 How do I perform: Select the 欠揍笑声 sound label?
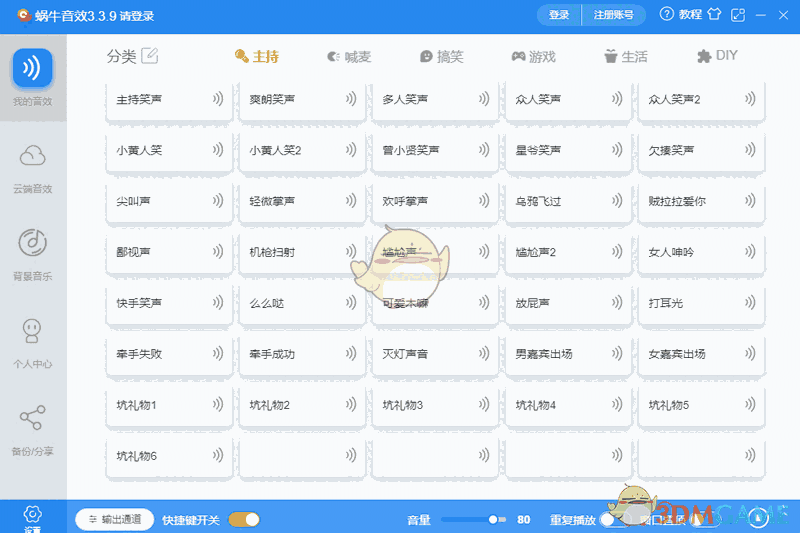pos(671,150)
